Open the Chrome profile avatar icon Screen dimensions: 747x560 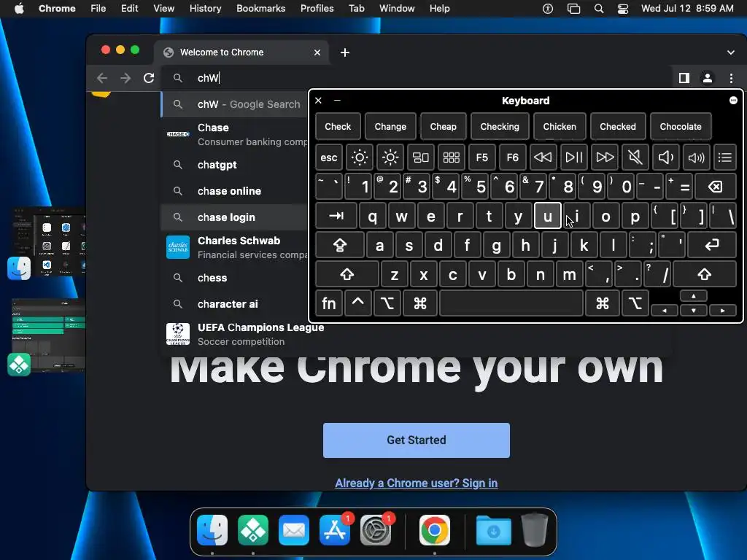coord(708,78)
